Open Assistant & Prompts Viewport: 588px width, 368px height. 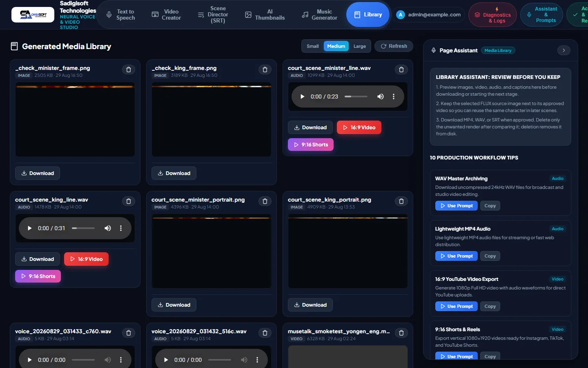(x=541, y=15)
